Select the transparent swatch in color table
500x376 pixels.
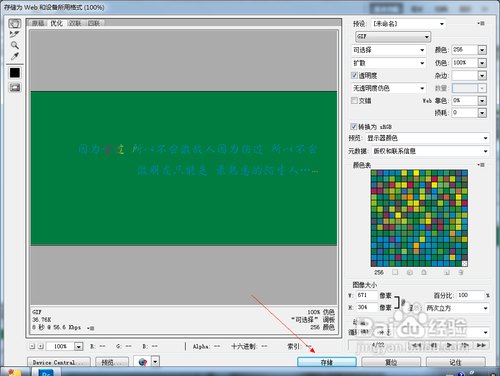[464, 263]
